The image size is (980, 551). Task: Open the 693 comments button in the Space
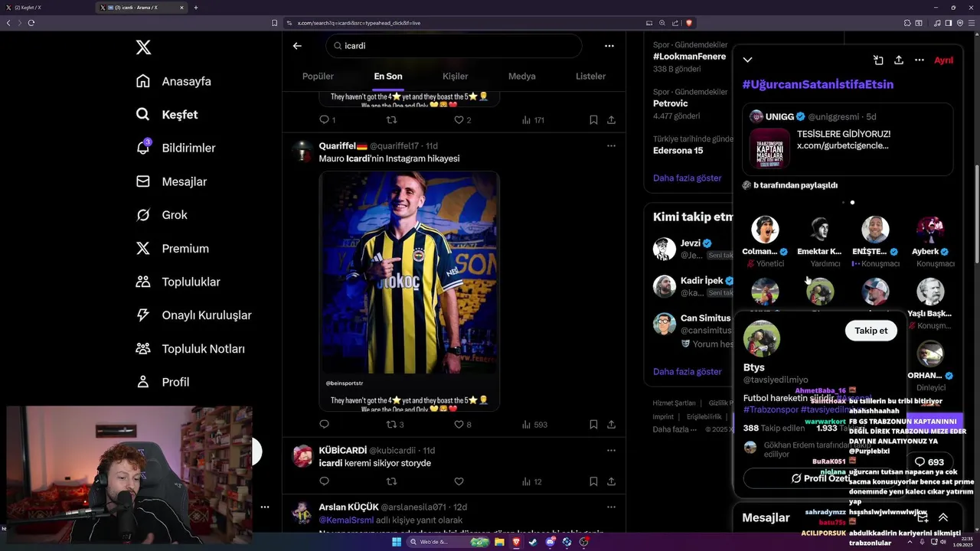tap(929, 462)
